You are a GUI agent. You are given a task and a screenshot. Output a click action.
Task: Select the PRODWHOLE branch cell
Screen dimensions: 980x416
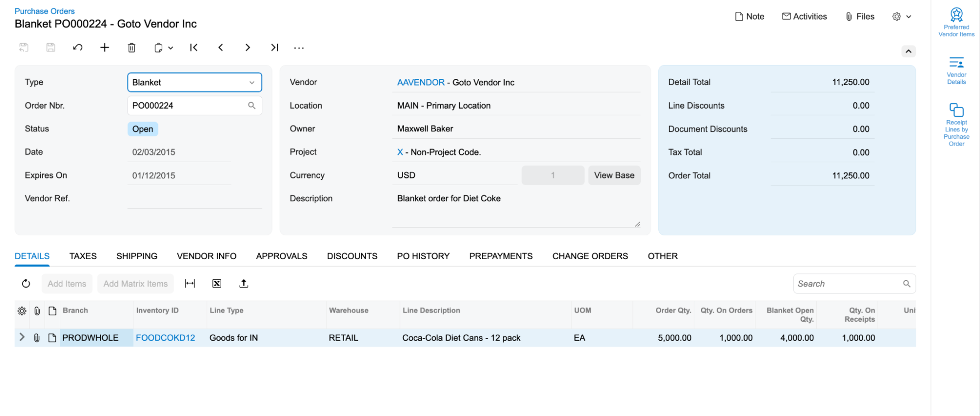(x=97, y=338)
